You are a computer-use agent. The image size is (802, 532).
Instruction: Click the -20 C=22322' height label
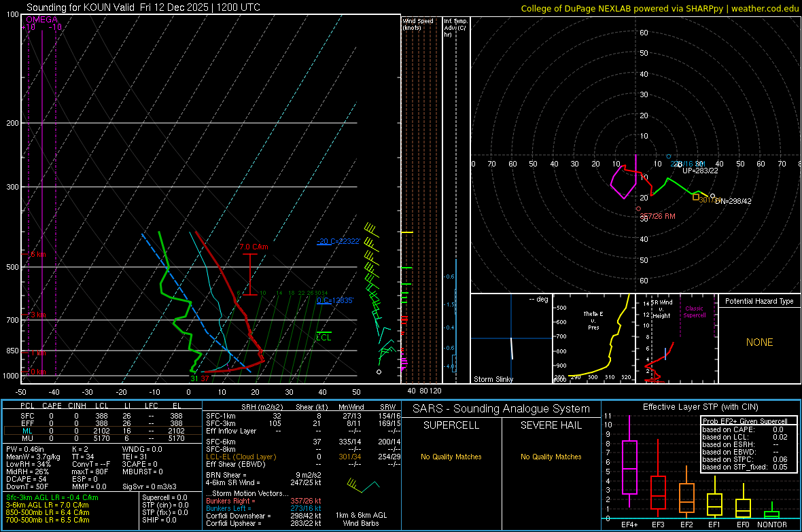point(338,241)
